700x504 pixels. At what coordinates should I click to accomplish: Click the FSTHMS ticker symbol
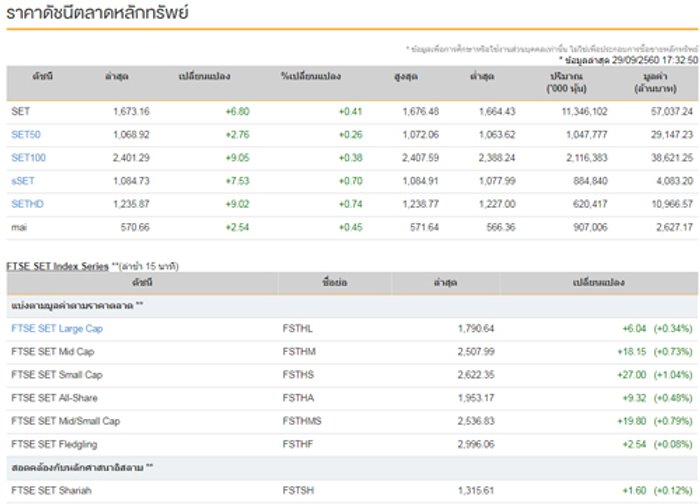[302, 421]
